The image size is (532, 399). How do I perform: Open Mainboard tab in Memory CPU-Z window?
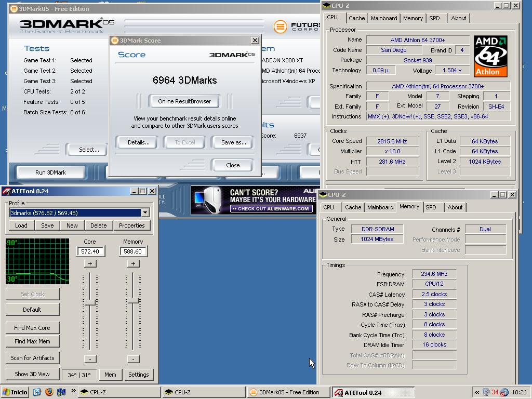380,207
